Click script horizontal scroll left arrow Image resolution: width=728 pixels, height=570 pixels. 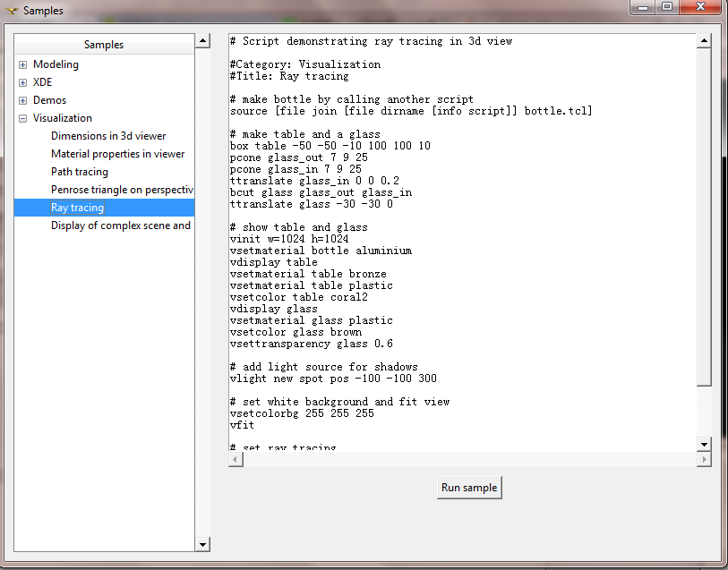[x=236, y=459]
